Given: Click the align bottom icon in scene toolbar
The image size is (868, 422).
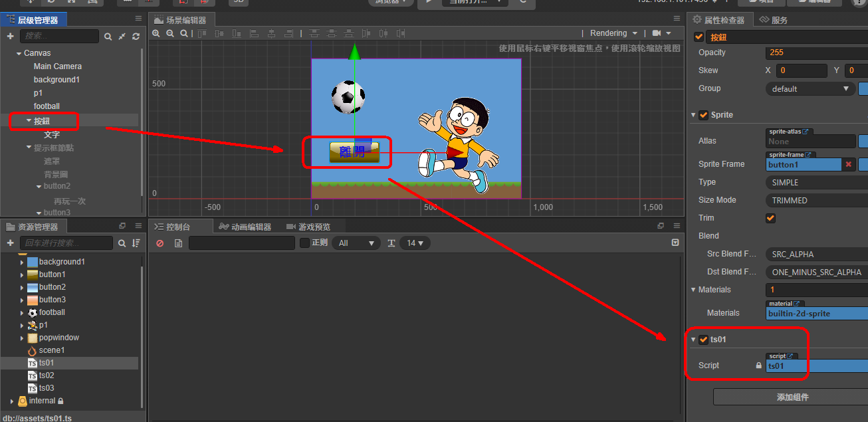Looking at the screenshot, I should click(237, 33).
